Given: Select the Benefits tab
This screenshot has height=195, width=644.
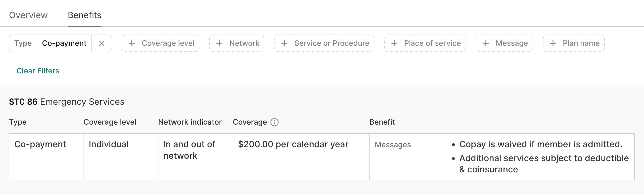Looking at the screenshot, I should click(85, 15).
